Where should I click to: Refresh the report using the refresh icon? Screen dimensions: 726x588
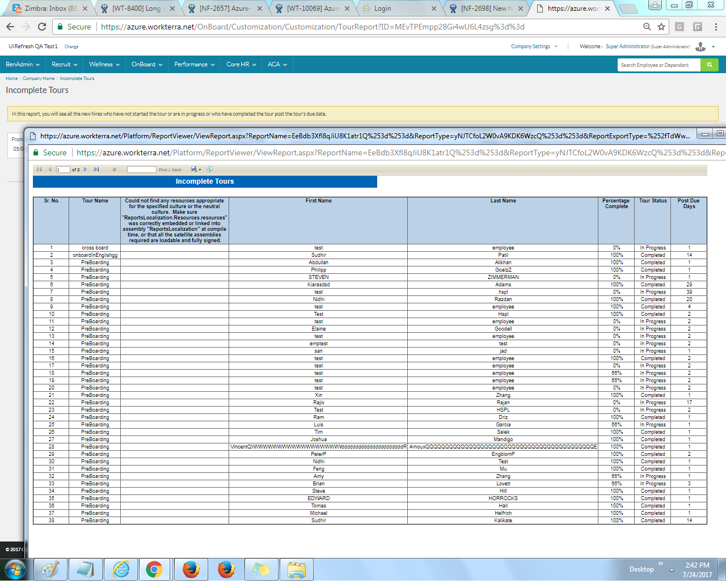pos(210,169)
